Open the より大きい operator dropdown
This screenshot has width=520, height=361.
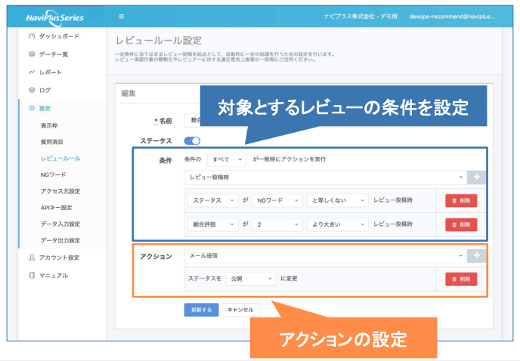point(338,224)
